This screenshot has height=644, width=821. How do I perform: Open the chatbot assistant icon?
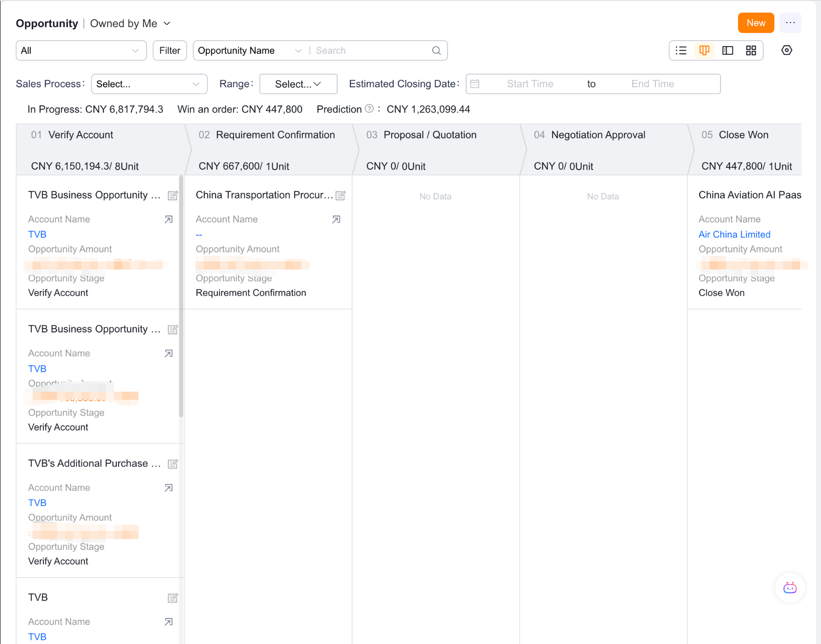(x=790, y=587)
